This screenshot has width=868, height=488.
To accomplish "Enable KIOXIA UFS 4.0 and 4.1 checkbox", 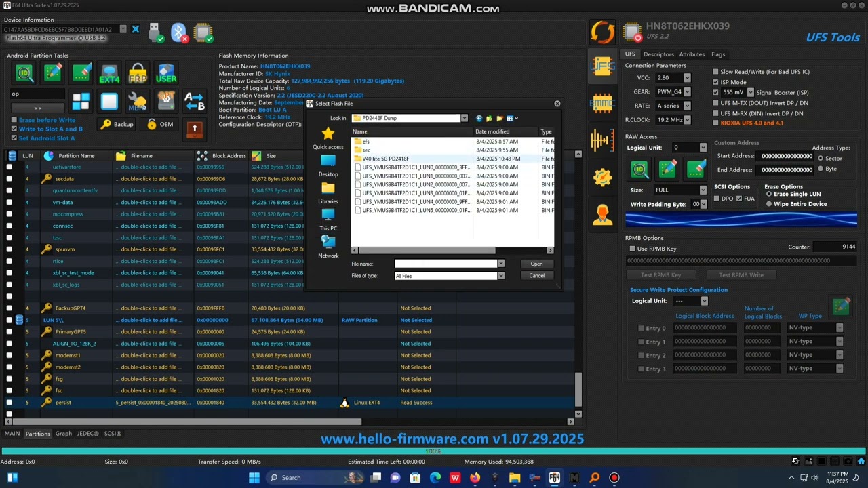I will coord(715,123).
